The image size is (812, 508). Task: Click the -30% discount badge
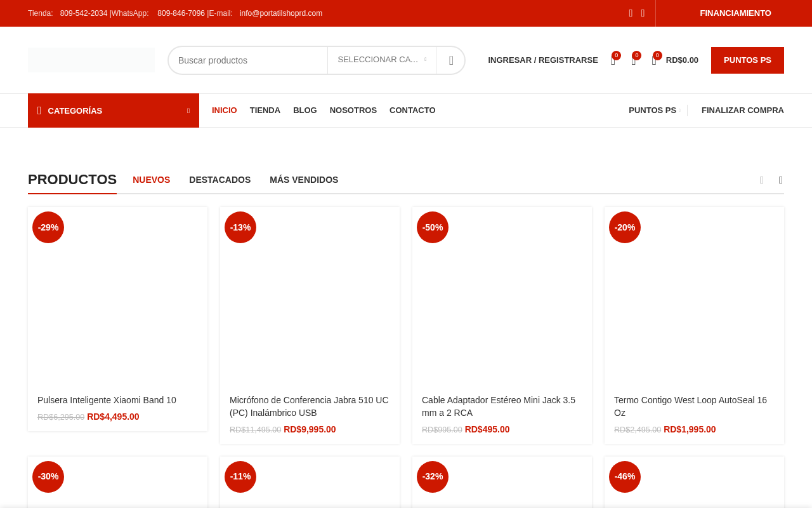(x=48, y=477)
